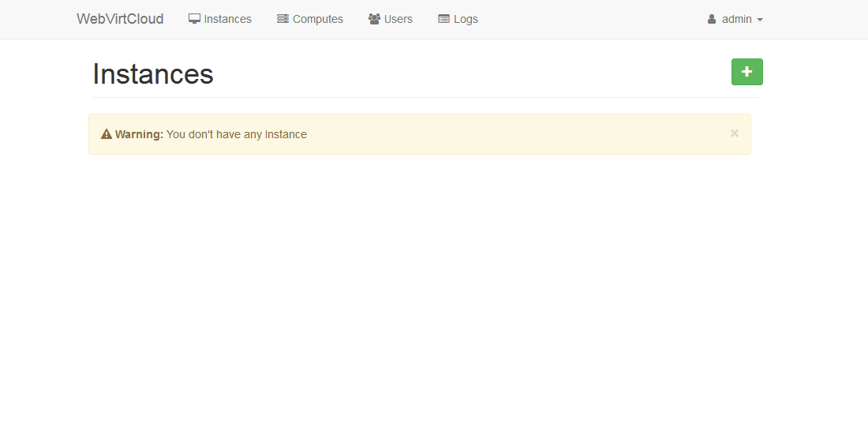Dismiss the no-instance warning alert

[x=735, y=133]
